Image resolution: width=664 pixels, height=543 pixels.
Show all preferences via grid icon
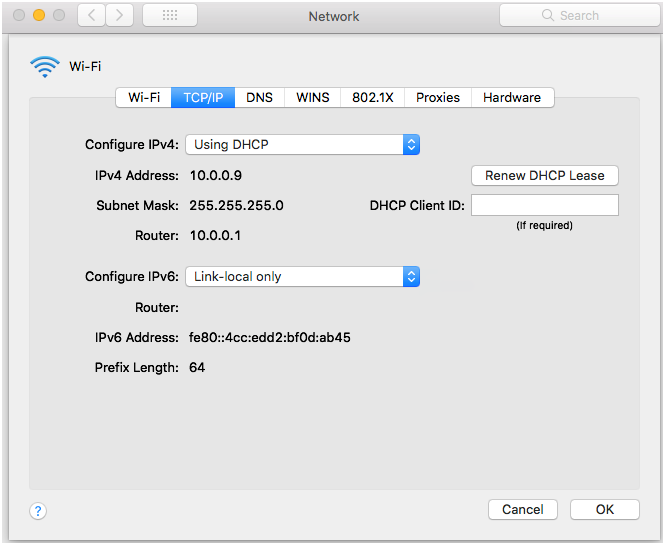click(169, 16)
